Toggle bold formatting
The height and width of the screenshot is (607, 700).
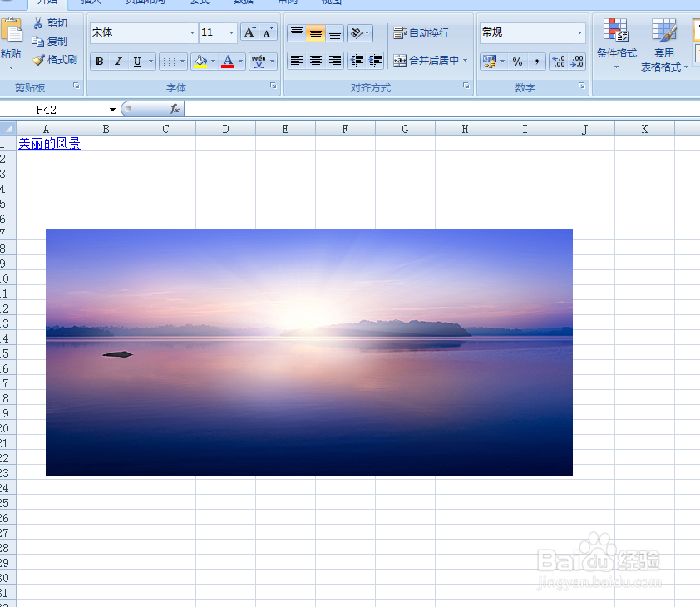pos(100,62)
